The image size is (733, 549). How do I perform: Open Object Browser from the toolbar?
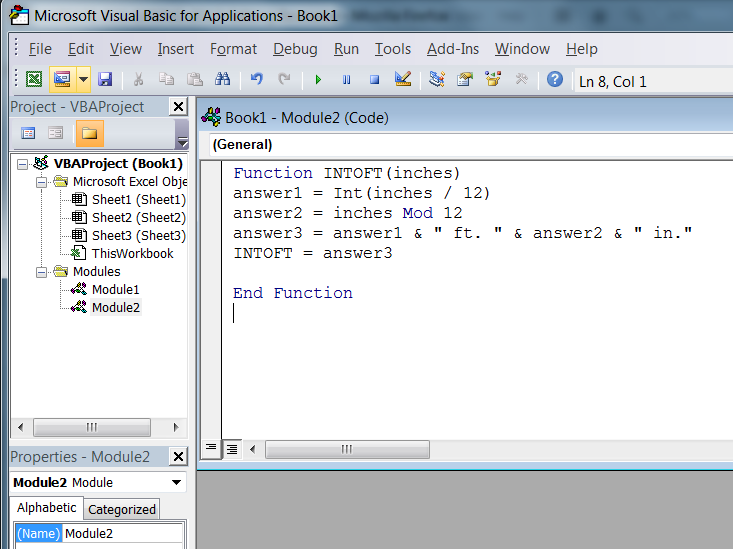point(493,79)
